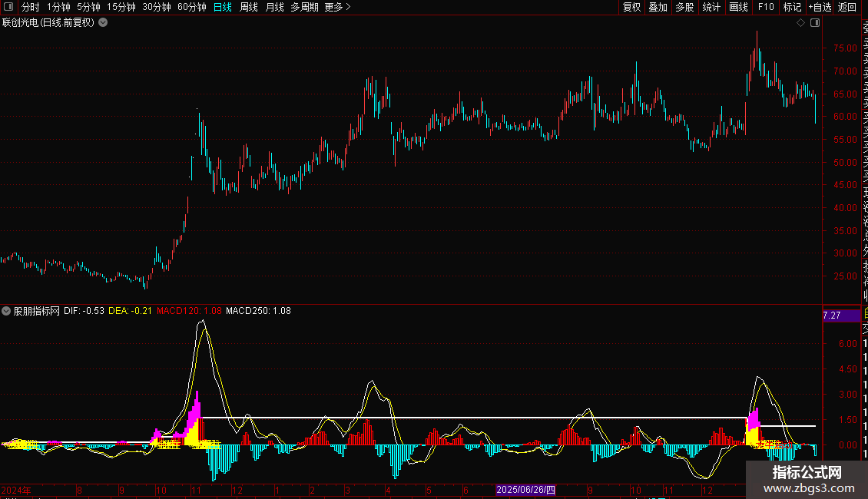
Task: Add stock with +自选 button
Action: 820,7
